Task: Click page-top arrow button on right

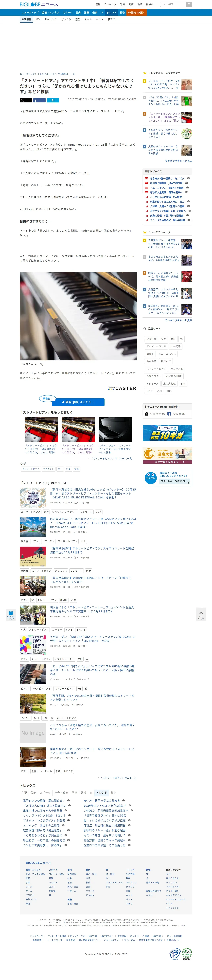Action: click(x=201, y=614)
